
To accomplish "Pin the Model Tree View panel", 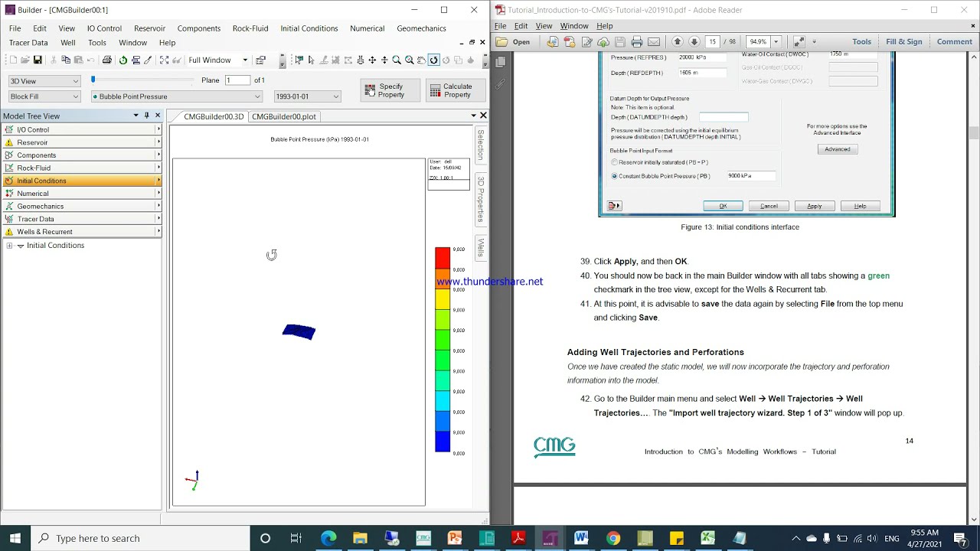I will [x=147, y=116].
